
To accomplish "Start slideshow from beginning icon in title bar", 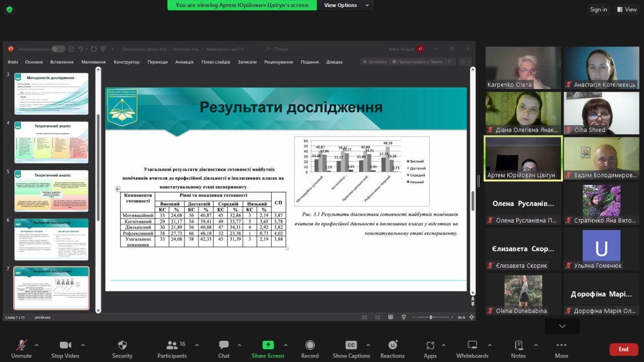I will pos(103,49).
